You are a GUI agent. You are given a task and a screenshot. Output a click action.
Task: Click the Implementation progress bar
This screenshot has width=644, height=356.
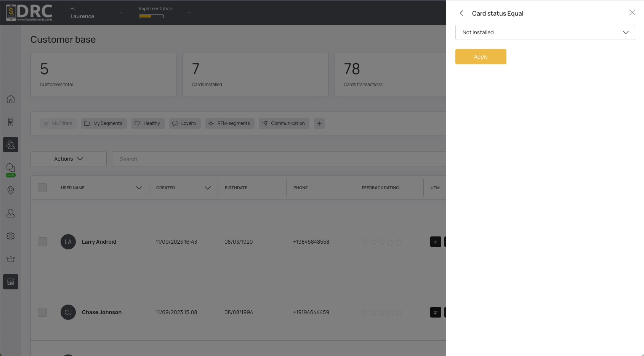coord(152,16)
